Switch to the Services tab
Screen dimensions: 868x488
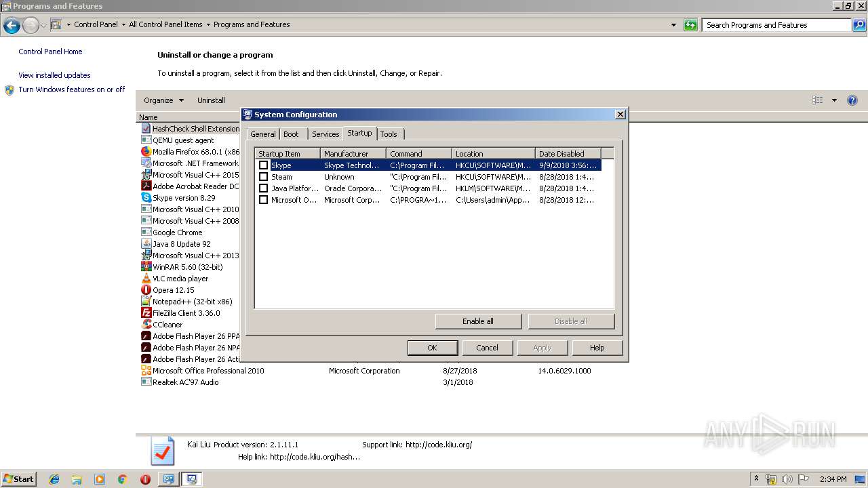click(325, 134)
